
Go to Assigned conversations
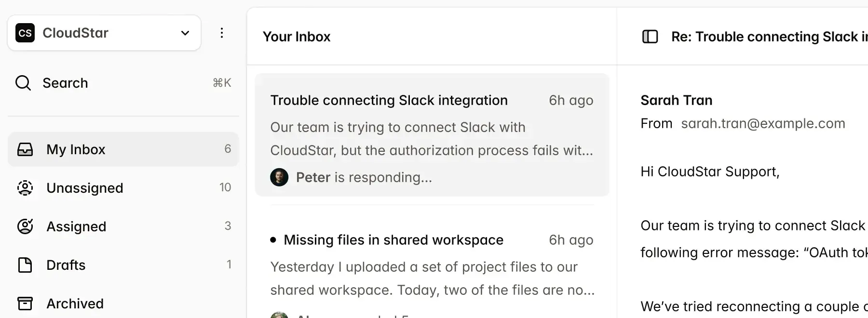pyautogui.click(x=76, y=226)
